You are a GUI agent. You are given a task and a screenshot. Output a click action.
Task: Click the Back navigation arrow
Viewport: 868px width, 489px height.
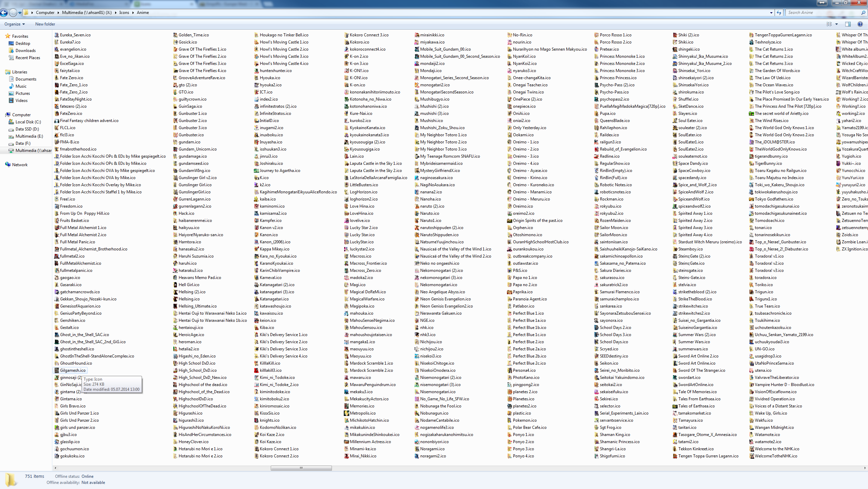(4, 13)
